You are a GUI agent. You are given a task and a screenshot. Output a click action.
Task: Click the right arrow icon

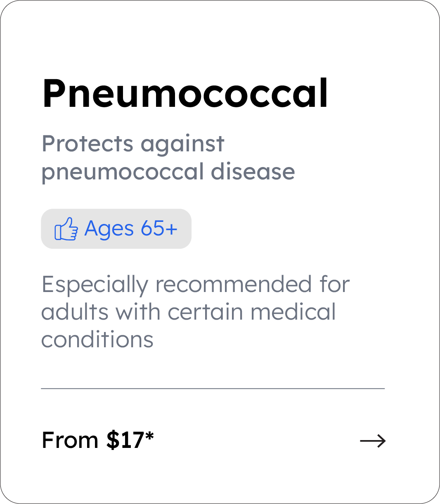click(373, 441)
